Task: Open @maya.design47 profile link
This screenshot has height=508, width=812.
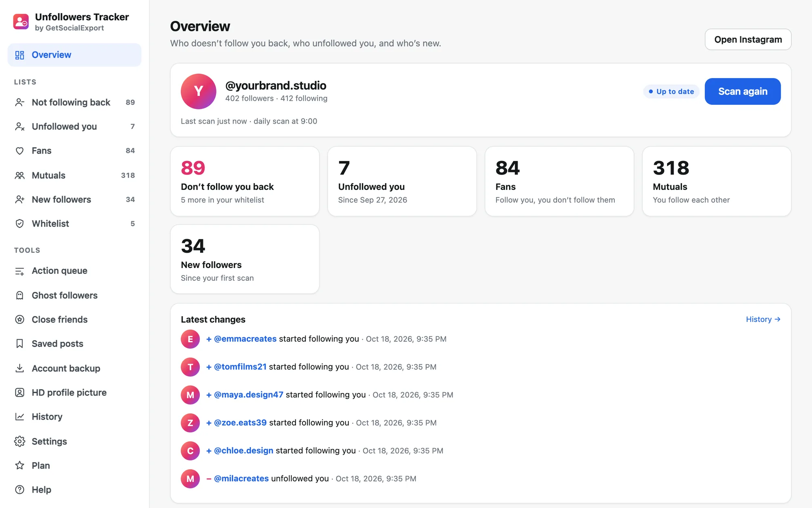Action: (248, 395)
